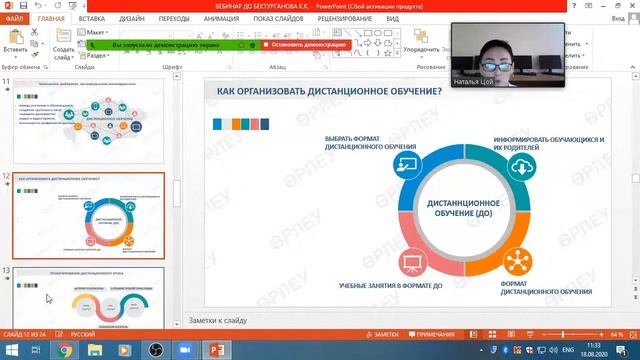Toggle ПРИМЕЧАНИЯ comments pane
The width and height of the screenshot is (640, 360).
431,334
